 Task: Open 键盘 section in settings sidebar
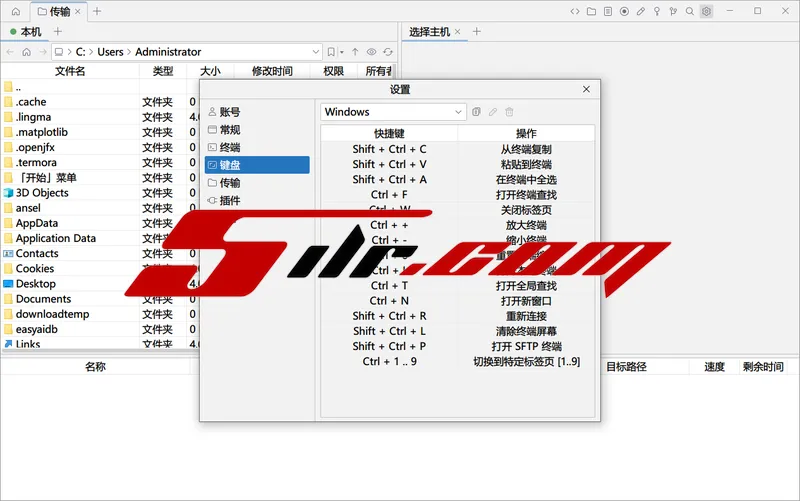[x=257, y=165]
